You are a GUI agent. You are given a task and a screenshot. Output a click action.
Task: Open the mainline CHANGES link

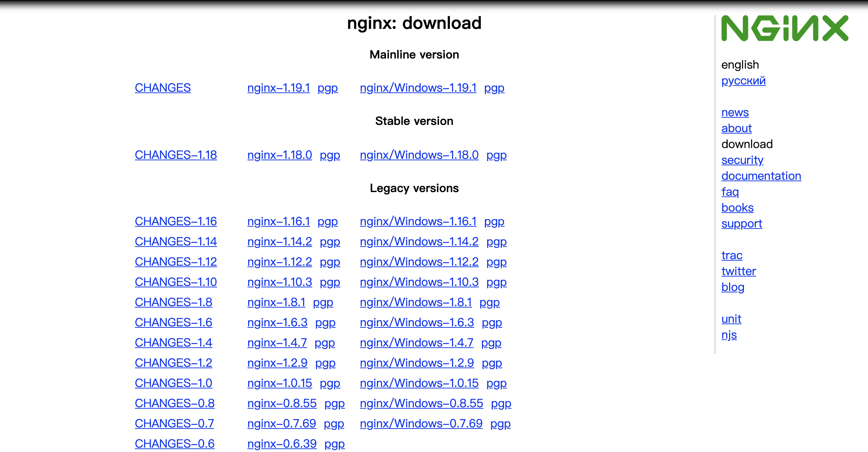pyautogui.click(x=163, y=88)
